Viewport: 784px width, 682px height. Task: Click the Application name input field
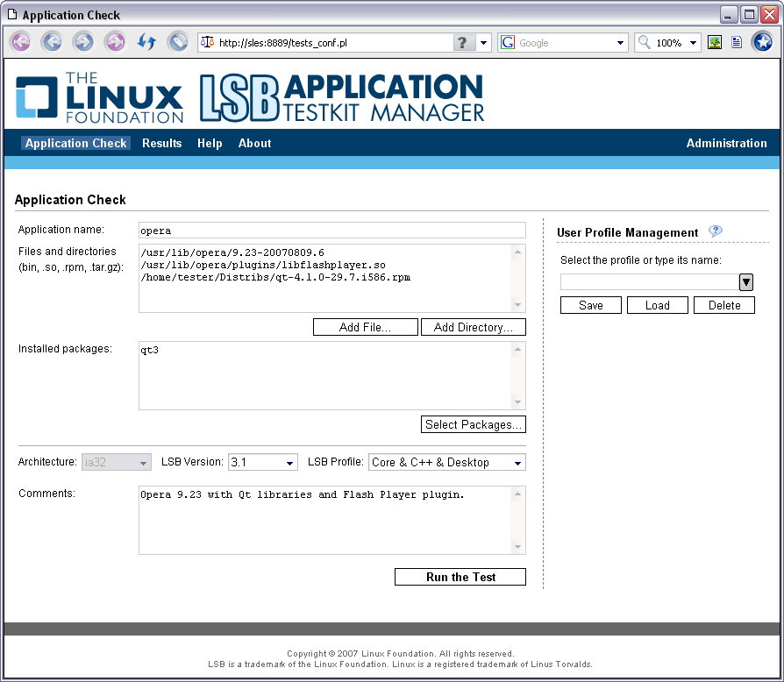[332, 231]
